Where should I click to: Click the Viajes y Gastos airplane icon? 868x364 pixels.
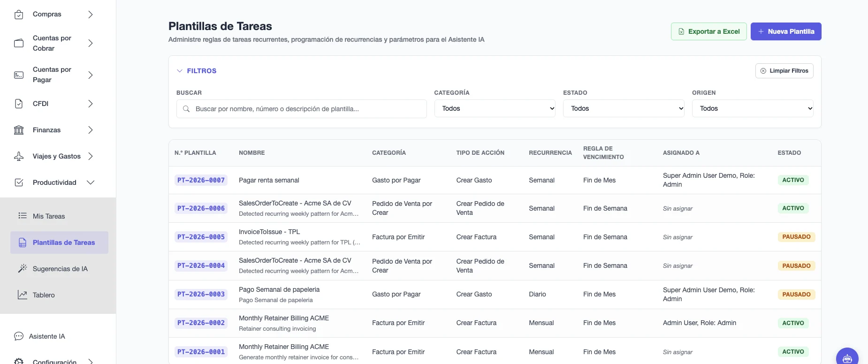pyautogui.click(x=19, y=156)
